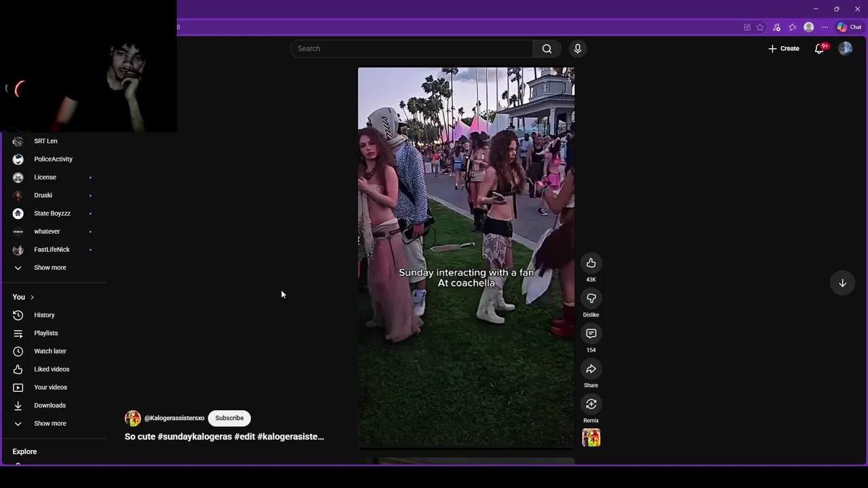Open PoliceActivity subscription

pos(53,159)
